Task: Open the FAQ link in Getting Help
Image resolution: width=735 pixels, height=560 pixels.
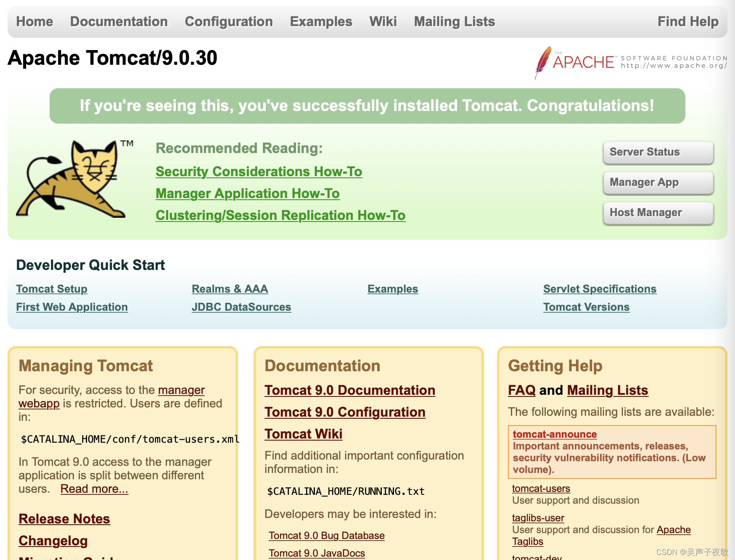Action: [522, 390]
